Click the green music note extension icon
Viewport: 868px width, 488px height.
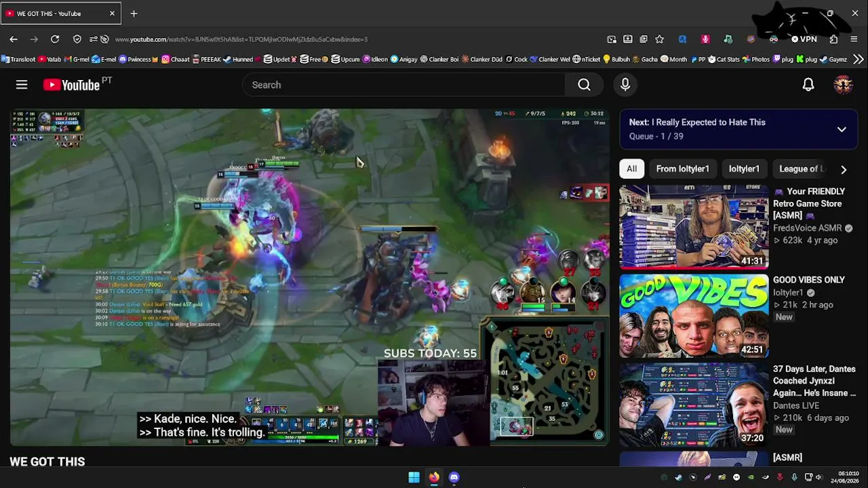click(728, 39)
